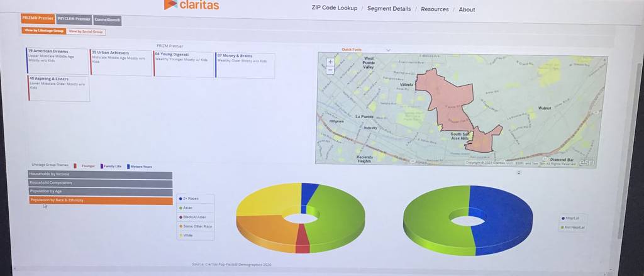The image size is (644, 276).
Task: Click the esri logo on map
Action: (x=587, y=162)
